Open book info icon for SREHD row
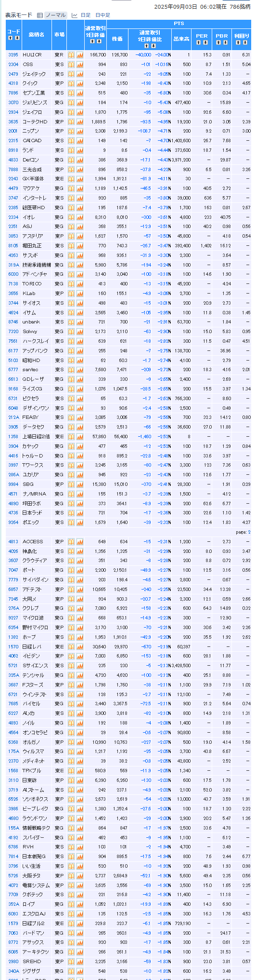Screen dimensions: 256x980 pos(71,961)
